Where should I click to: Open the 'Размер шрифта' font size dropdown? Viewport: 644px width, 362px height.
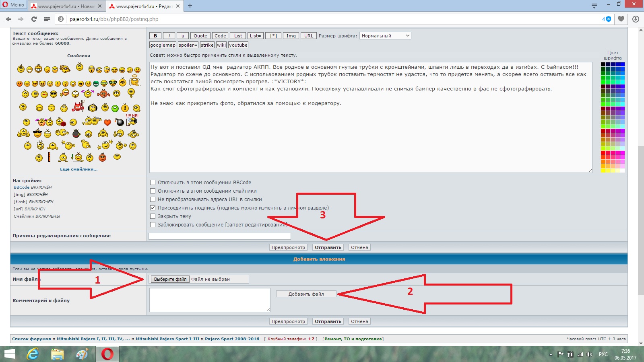tap(385, 36)
